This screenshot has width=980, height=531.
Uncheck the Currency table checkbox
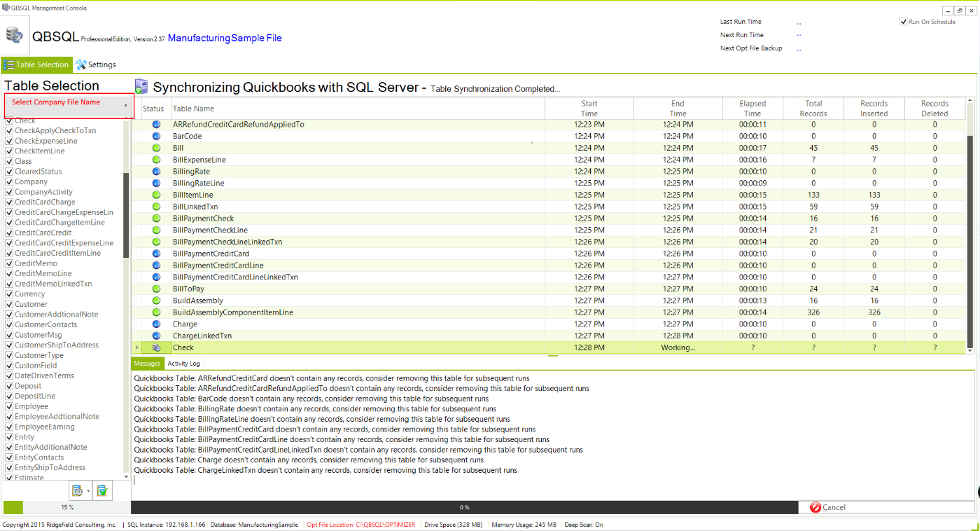click(9, 294)
